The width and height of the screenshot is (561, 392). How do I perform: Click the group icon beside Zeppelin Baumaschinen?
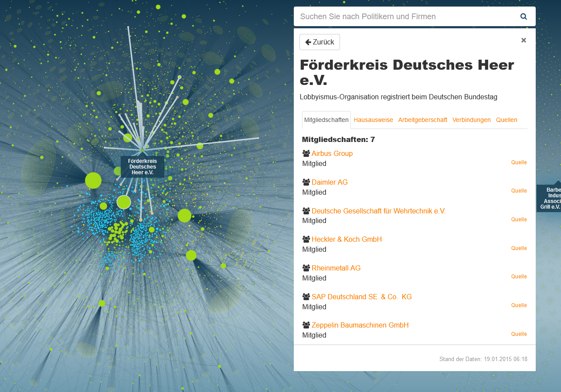306,325
